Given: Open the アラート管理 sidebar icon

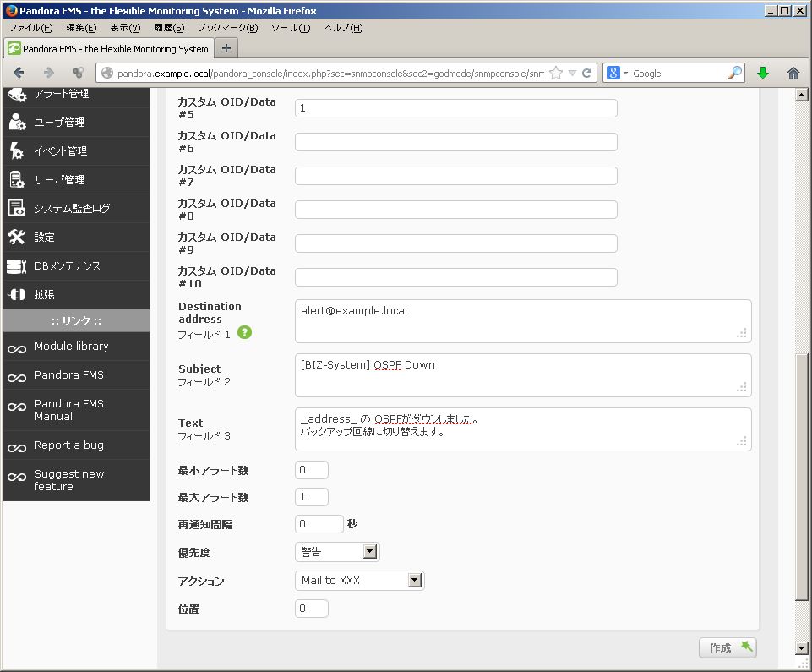Looking at the screenshot, I should 17,95.
